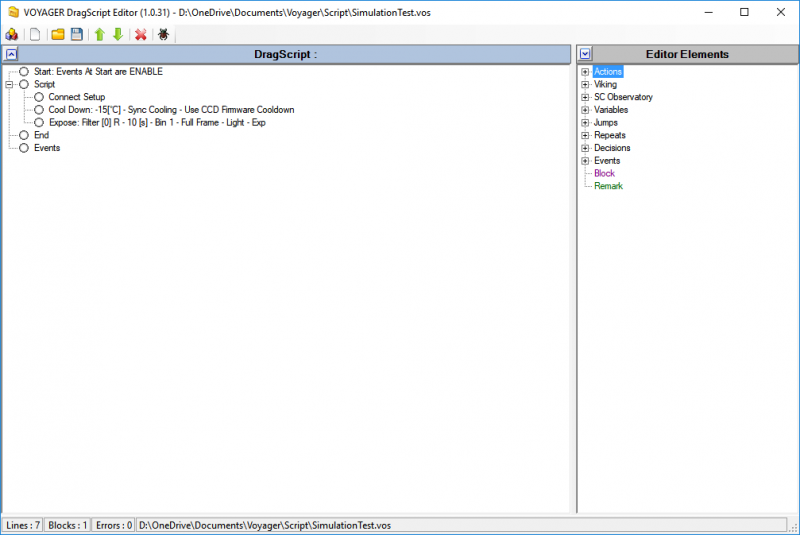
Task: Expand the Actions element group
Action: coord(585,72)
